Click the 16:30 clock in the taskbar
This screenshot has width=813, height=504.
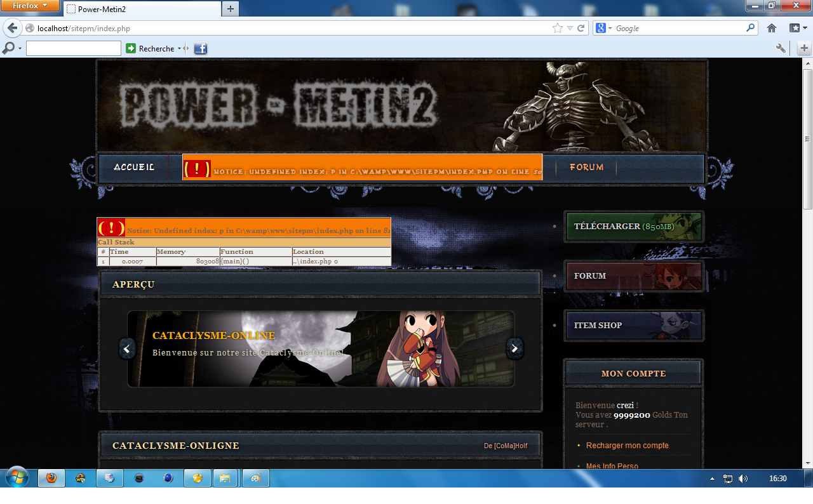pos(778,479)
